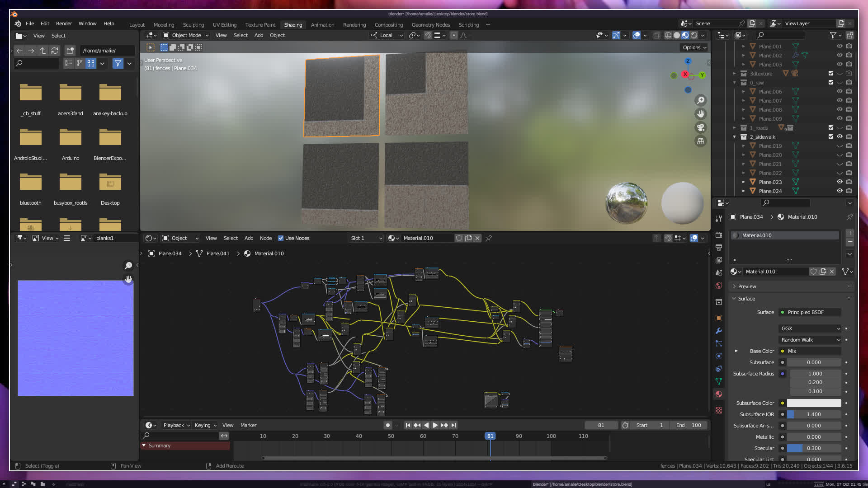868x488 pixels.
Task: Click play animation button in timeline
Action: coord(435,425)
